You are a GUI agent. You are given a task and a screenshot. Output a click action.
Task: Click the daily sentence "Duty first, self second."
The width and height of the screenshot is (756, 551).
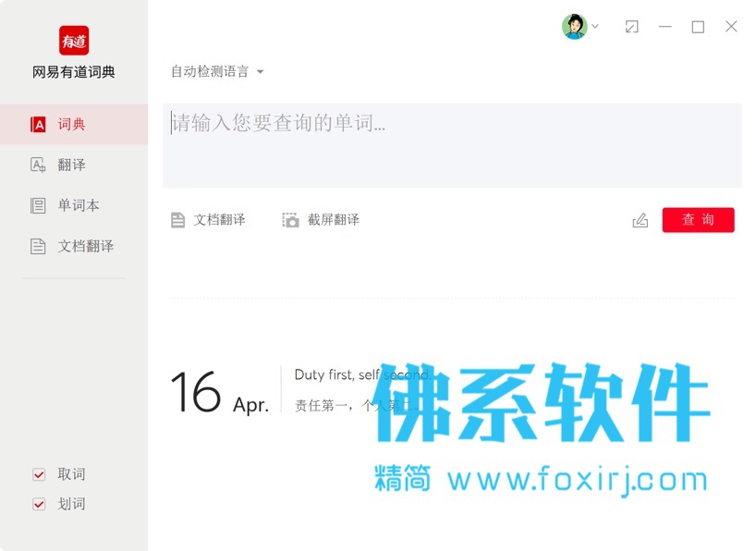coord(362,375)
